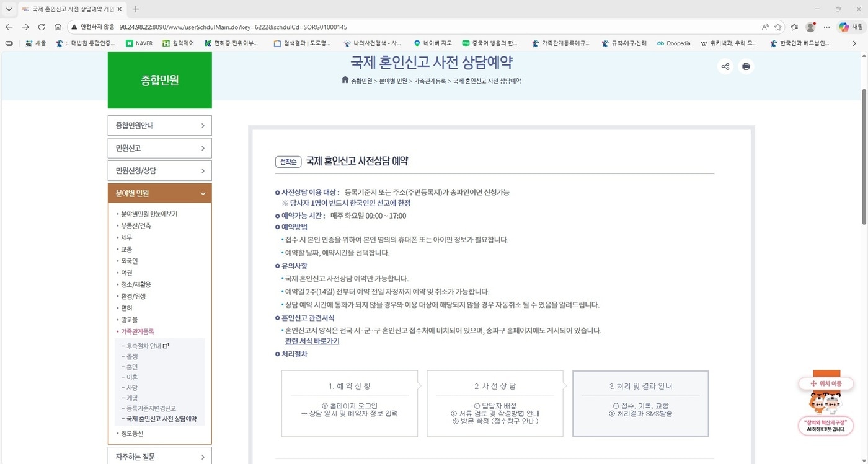Click the AI 하하호호봇 character at bottom right
Screen dimensions: 868x464
tap(826, 403)
